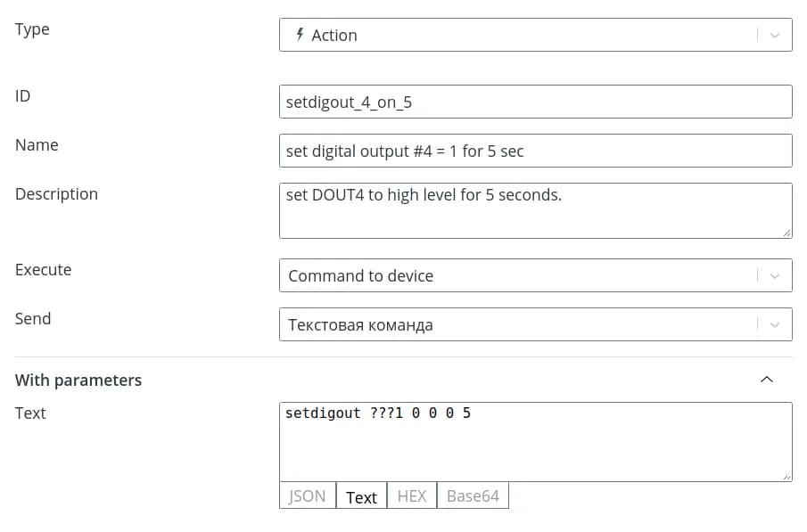807x532 pixels.
Task: Click the lightning bolt Action icon
Action: pos(300,35)
